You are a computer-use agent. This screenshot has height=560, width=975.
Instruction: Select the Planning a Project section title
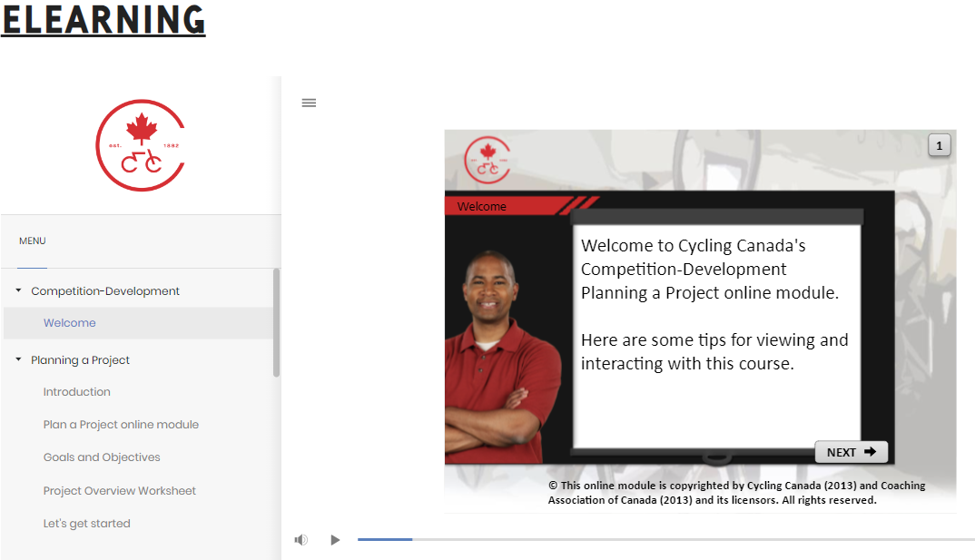pos(80,359)
